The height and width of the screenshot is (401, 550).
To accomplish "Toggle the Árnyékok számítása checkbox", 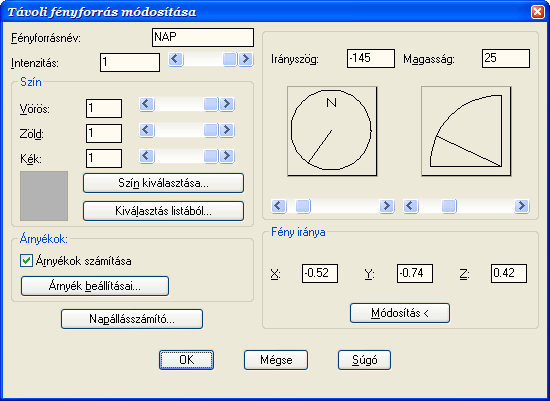I will pyautogui.click(x=26, y=261).
